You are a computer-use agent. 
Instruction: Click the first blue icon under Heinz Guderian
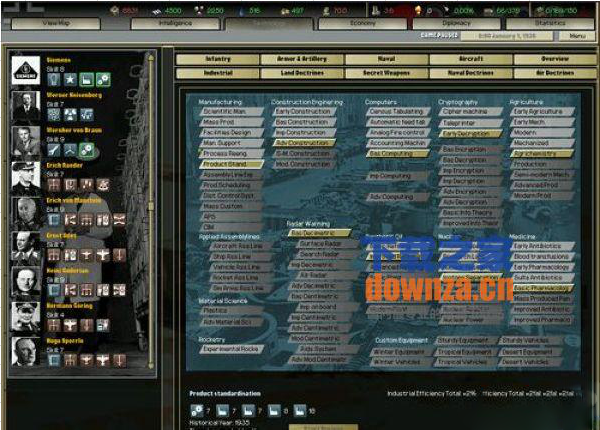[54, 290]
